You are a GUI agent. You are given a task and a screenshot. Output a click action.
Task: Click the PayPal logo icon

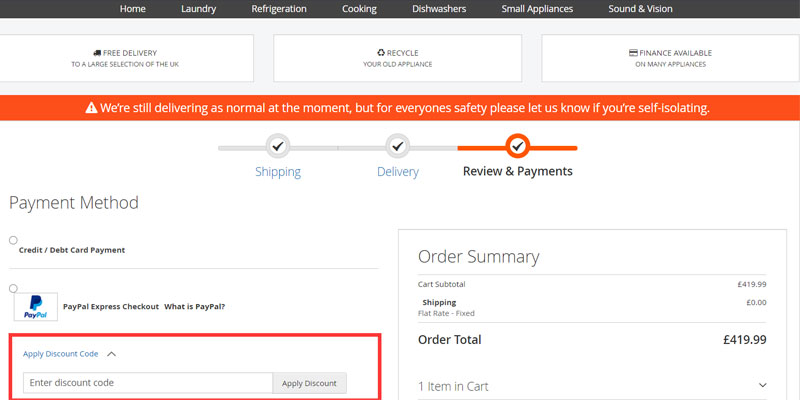[x=35, y=306]
